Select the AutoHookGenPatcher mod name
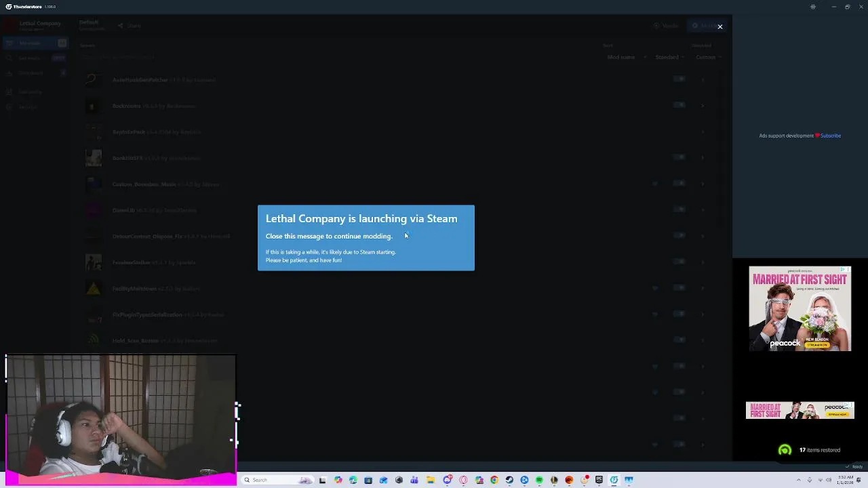This screenshot has height=488, width=868. [x=140, y=80]
